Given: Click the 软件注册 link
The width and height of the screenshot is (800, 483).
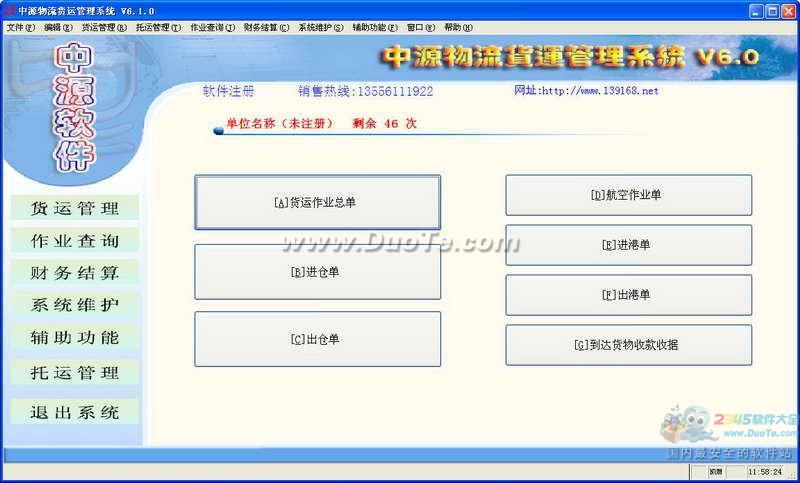Looking at the screenshot, I should point(228,91).
